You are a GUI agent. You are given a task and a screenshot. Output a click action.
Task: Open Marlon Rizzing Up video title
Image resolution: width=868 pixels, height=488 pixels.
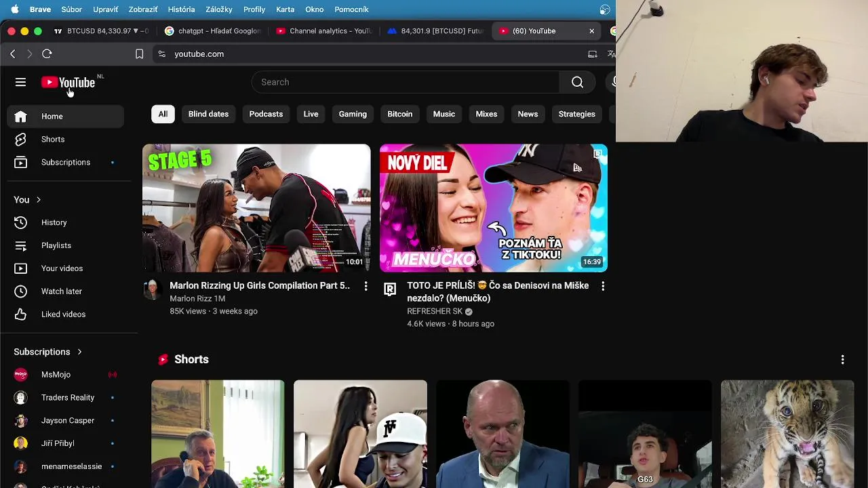260,286
